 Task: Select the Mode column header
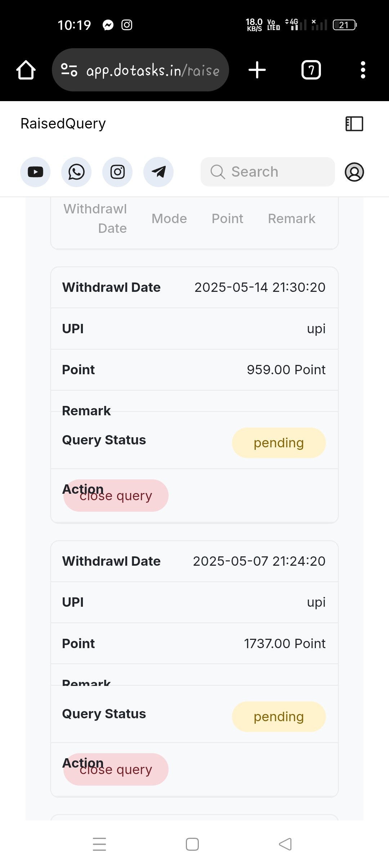169,219
